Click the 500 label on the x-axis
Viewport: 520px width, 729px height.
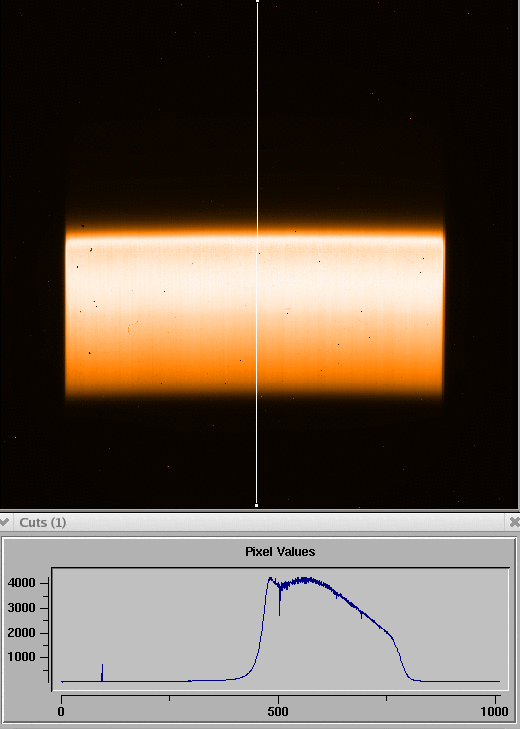coord(278,711)
